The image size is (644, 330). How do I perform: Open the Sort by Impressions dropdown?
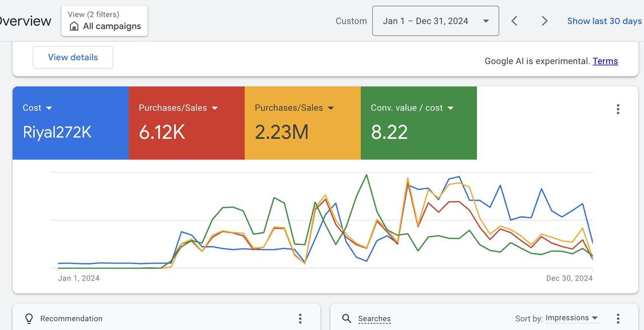pyautogui.click(x=572, y=318)
